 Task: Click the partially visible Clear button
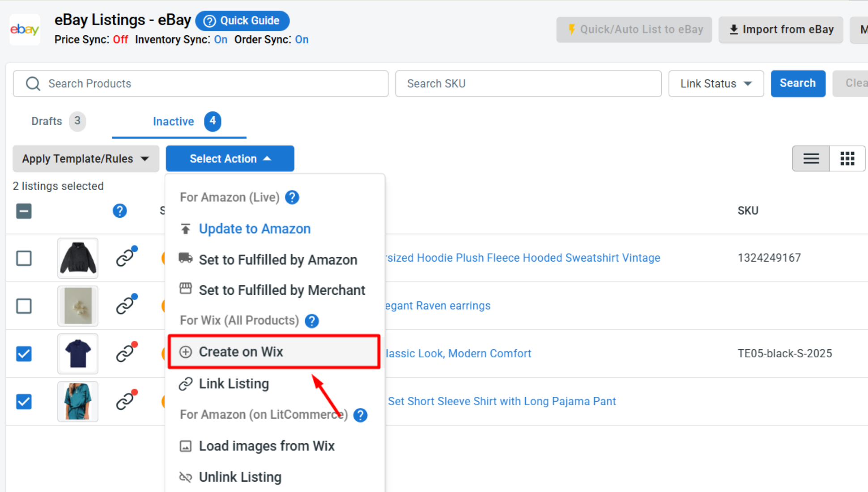pyautogui.click(x=850, y=83)
